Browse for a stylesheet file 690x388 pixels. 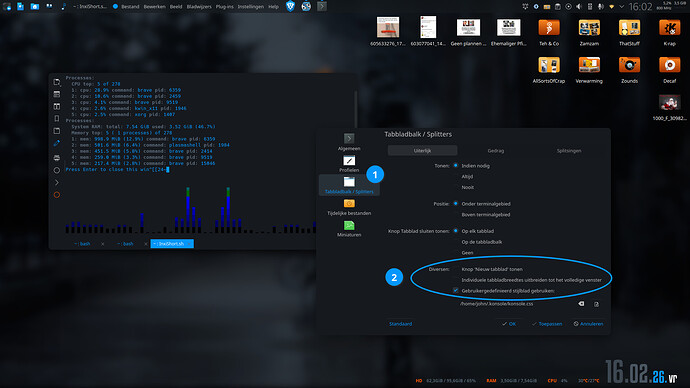coord(596,304)
